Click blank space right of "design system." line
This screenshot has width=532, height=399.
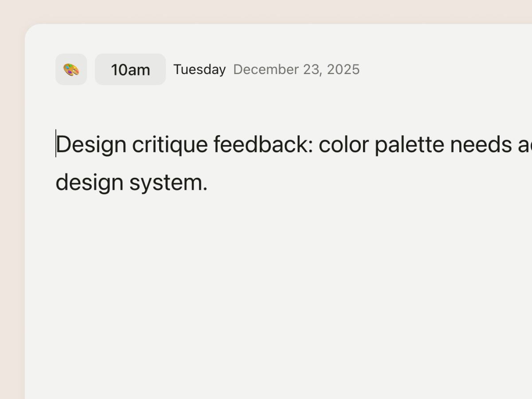[355, 183]
